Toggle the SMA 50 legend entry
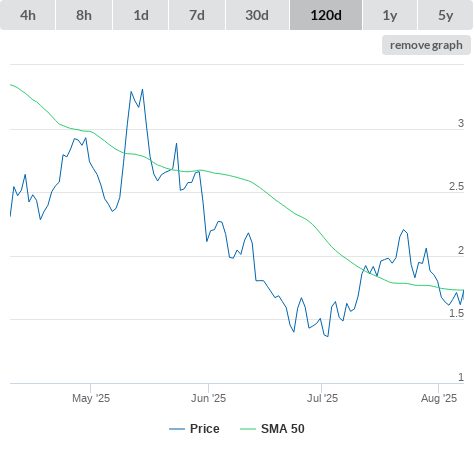Image resolution: width=474 pixels, height=455 pixels. pos(272,429)
